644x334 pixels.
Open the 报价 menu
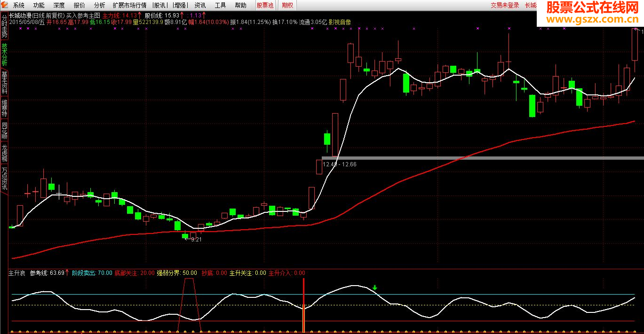pos(80,6)
